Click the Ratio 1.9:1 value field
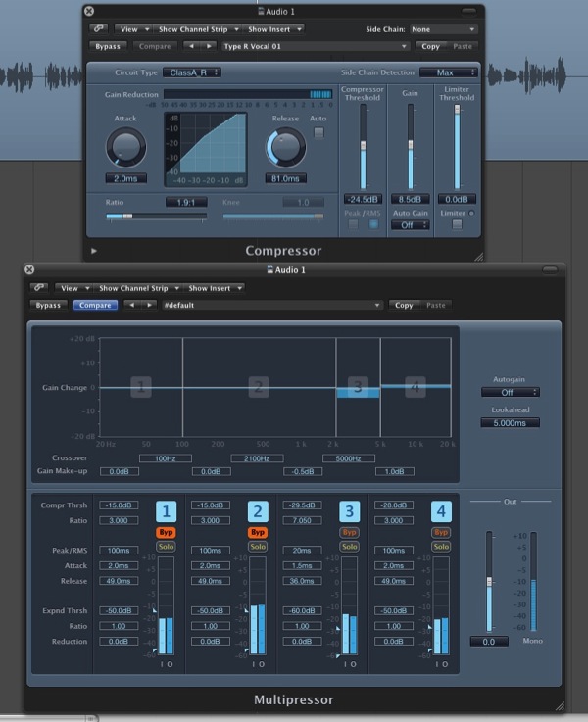This screenshot has height=722, width=588. (x=186, y=202)
